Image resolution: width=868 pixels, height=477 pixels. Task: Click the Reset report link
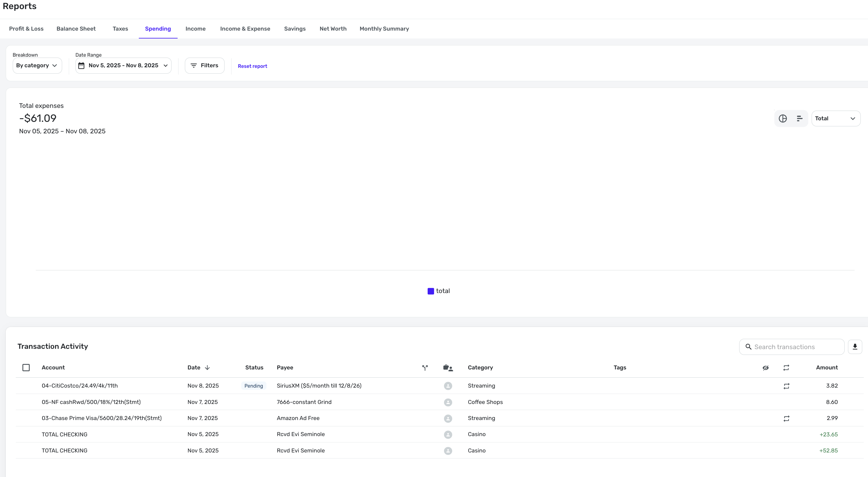[x=252, y=66]
